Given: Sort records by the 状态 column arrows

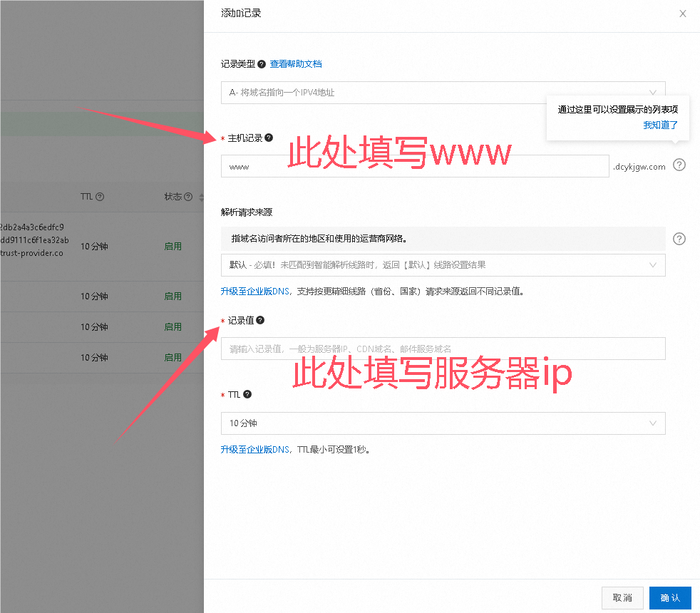Looking at the screenshot, I should [201, 197].
